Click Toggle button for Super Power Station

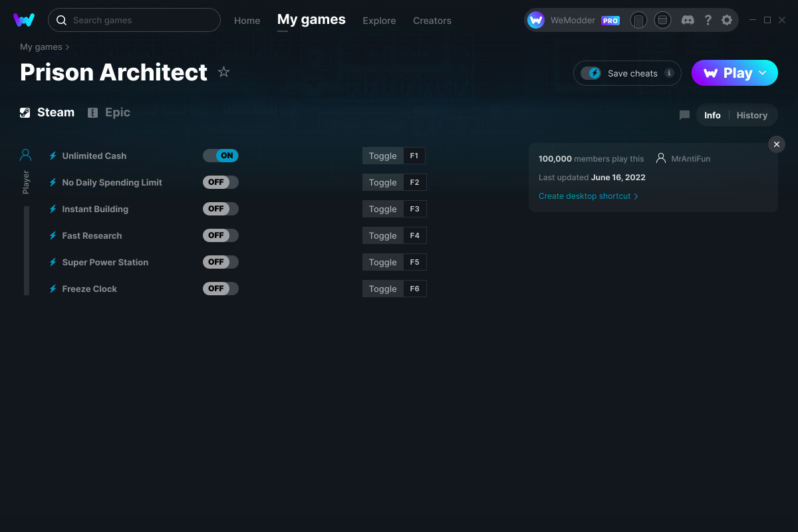point(382,262)
